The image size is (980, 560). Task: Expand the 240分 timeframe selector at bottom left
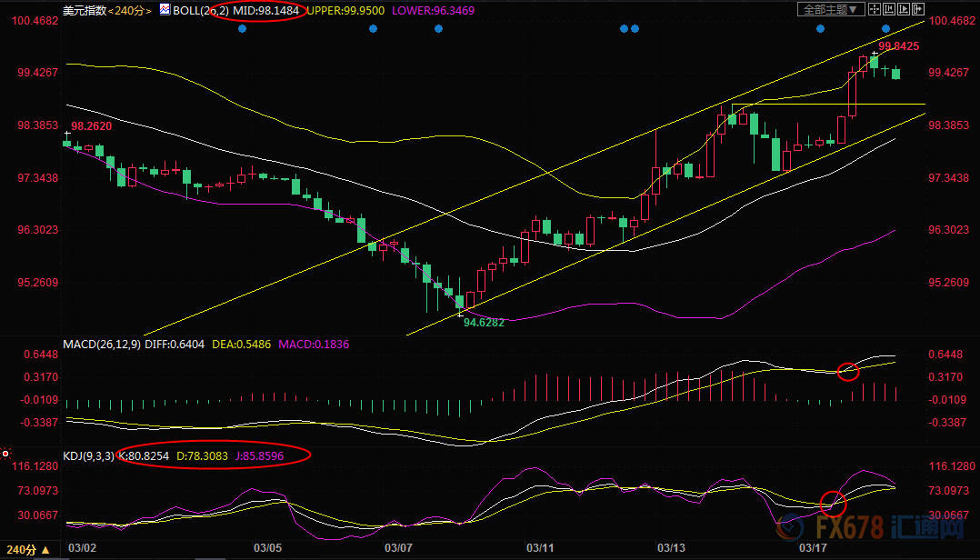click(x=21, y=550)
